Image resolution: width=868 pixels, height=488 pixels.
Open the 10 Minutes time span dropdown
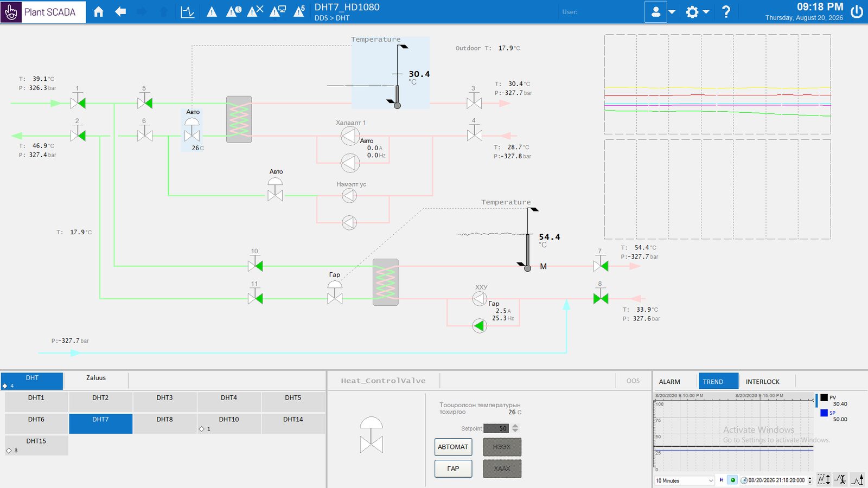point(685,480)
